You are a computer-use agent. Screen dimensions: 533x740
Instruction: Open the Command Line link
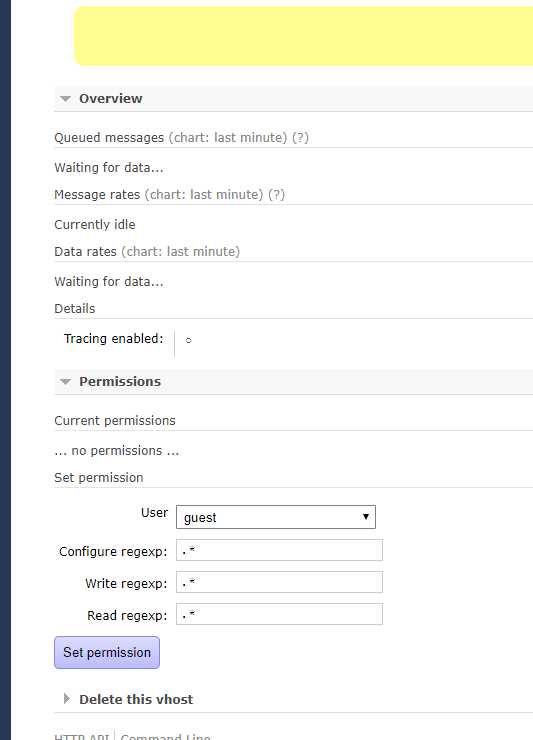click(165, 737)
